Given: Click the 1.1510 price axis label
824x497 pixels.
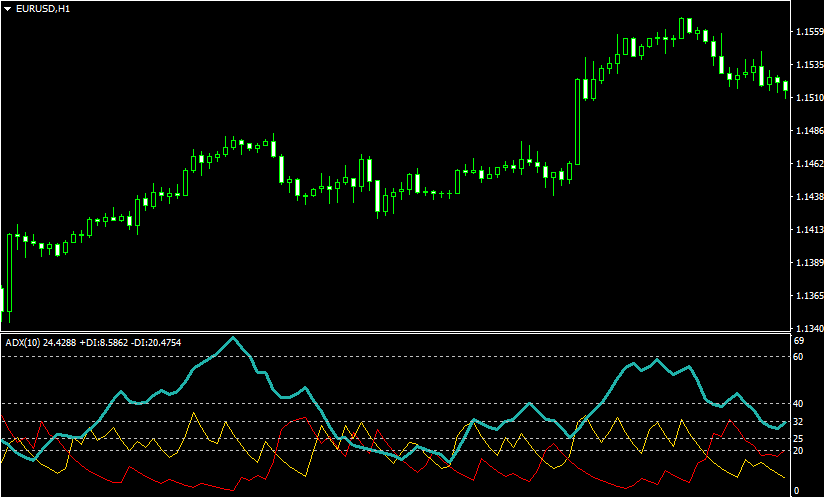Looking at the screenshot, I should click(x=807, y=98).
